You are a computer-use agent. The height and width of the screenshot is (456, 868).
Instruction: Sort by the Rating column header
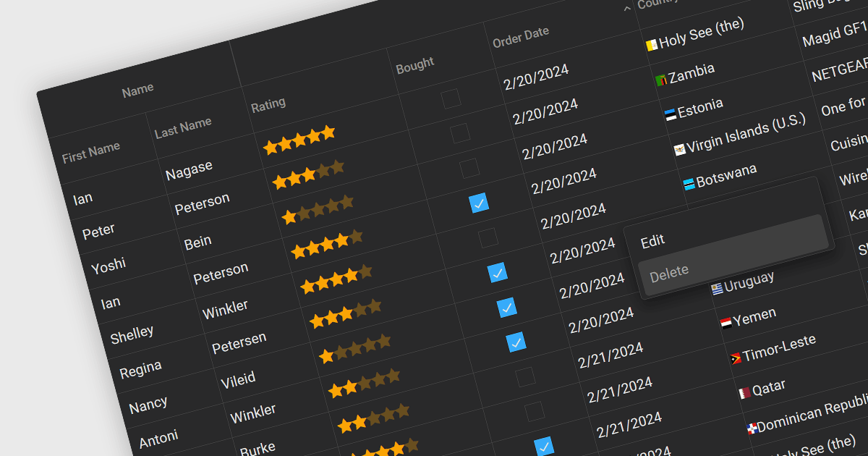pyautogui.click(x=268, y=105)
